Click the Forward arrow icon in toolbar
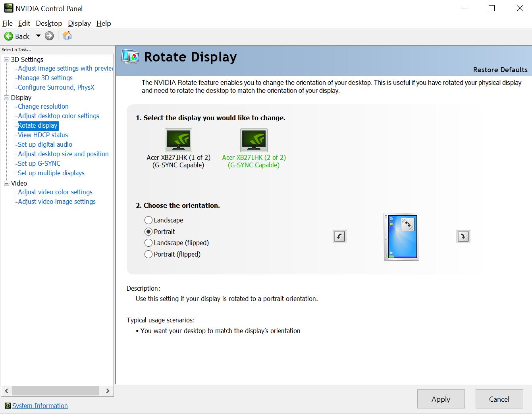532x414 pixels. tap(49, 36)
